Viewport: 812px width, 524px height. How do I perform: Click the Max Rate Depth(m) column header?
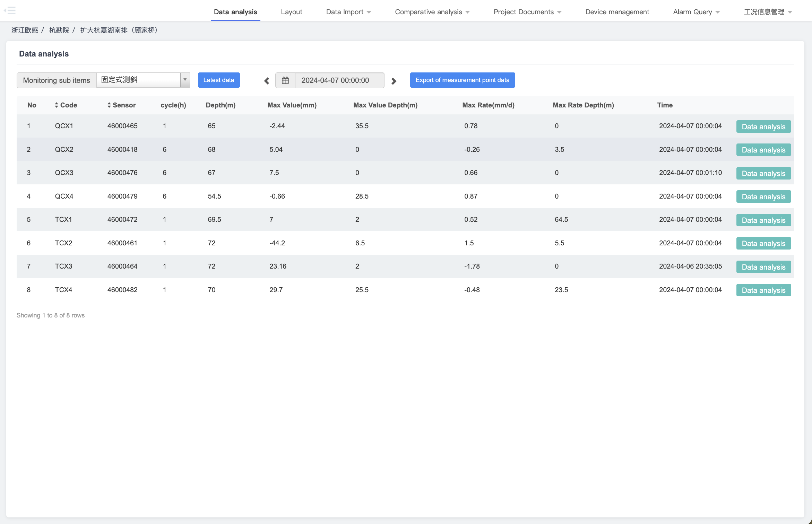(583, 105)
